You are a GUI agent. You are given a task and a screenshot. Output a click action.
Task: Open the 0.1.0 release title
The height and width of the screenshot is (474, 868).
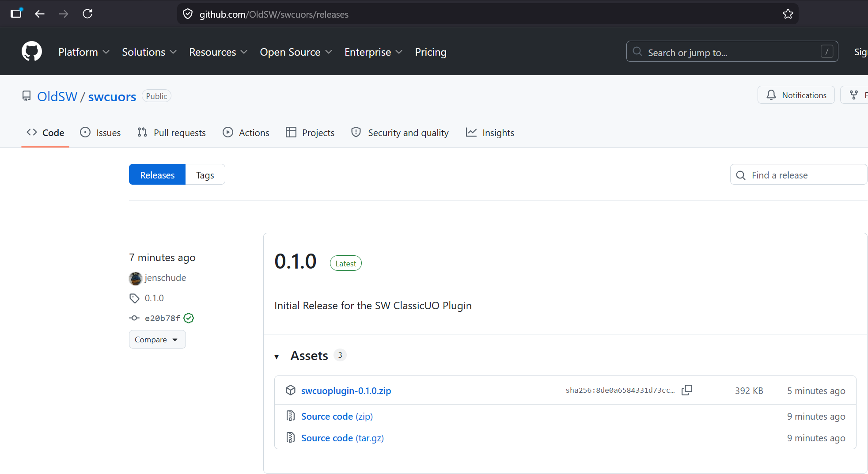(x=296, y=262)
